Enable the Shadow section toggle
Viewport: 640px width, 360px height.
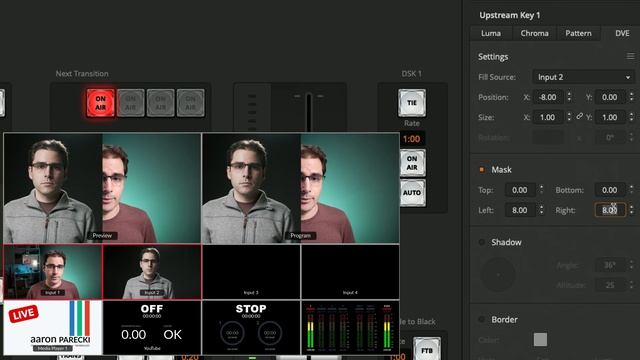point(482,242)
